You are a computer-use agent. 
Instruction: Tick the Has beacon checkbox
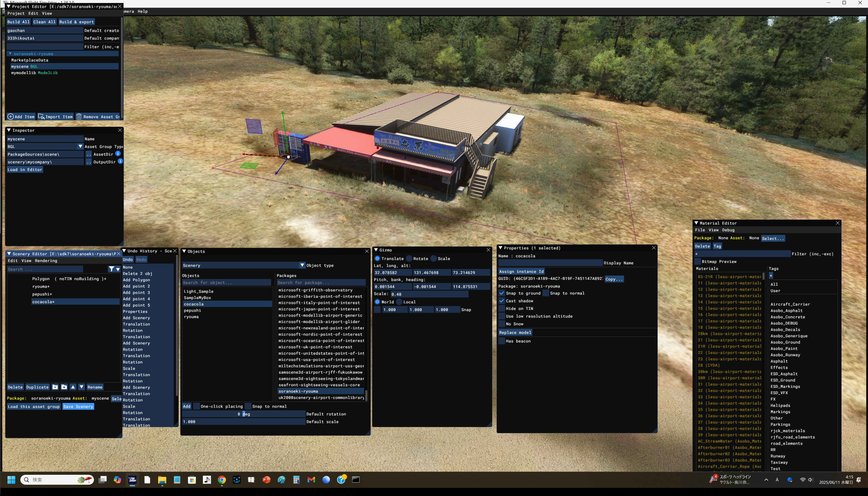click(x=502, y=341)
